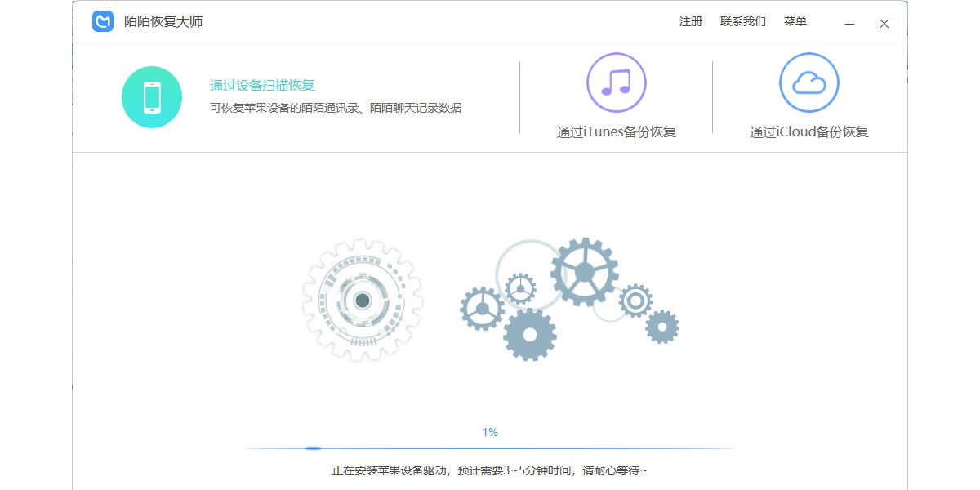
Task: Switch to 通过iCloud备份恢复 tab
Action: click(809, 131)
